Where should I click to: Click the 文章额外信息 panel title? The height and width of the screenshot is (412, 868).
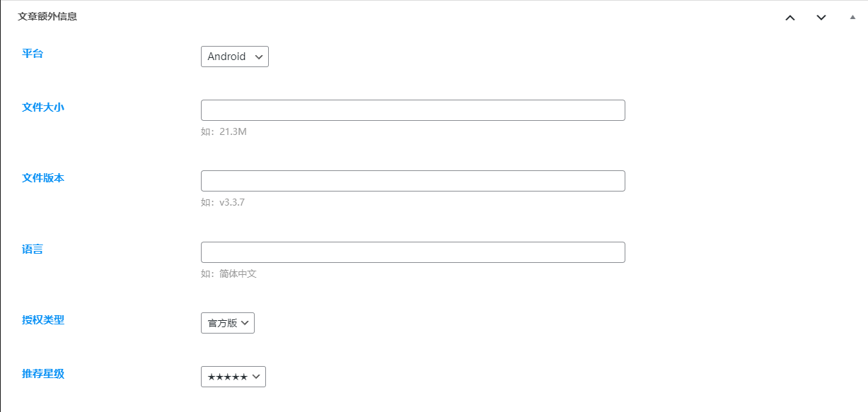pos(47,17)
